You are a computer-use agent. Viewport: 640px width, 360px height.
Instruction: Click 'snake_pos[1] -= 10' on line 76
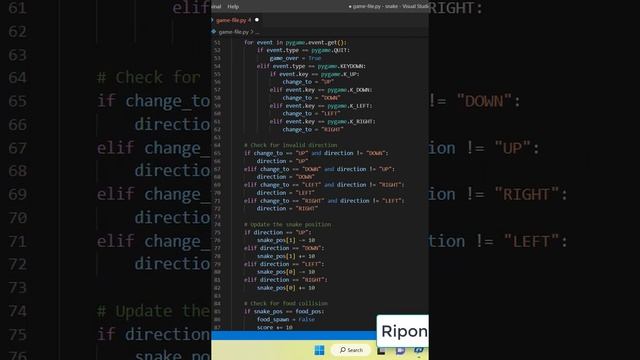[x=286, y=240]
